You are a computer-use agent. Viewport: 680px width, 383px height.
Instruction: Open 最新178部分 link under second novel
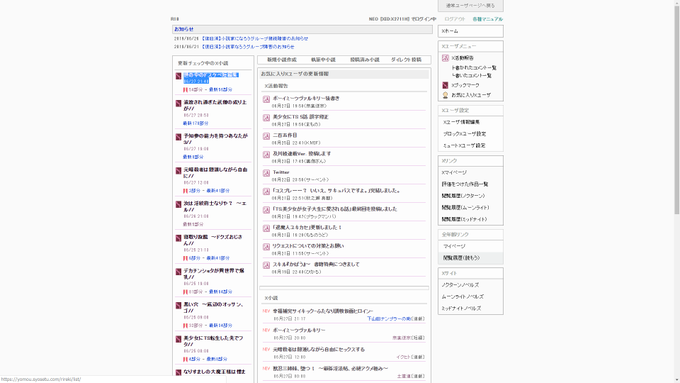click(196, 124)
